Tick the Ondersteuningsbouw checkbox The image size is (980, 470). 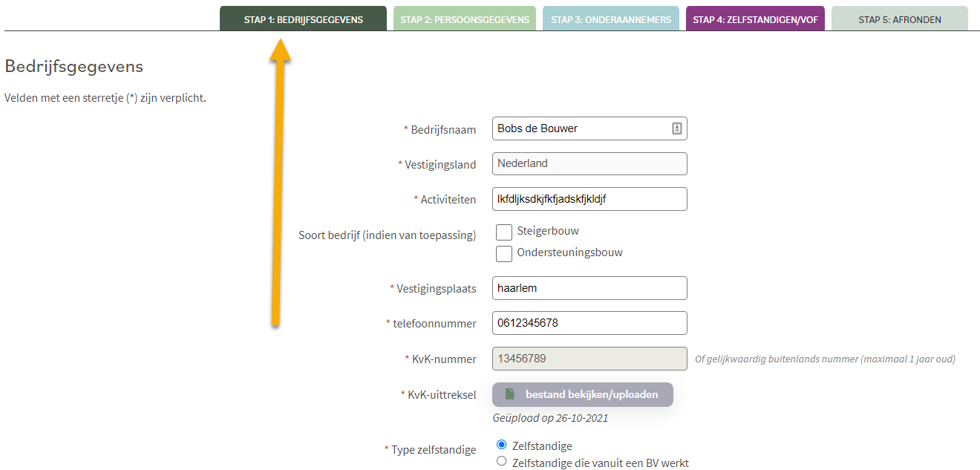pyautogui.click(x=504, y=254)
